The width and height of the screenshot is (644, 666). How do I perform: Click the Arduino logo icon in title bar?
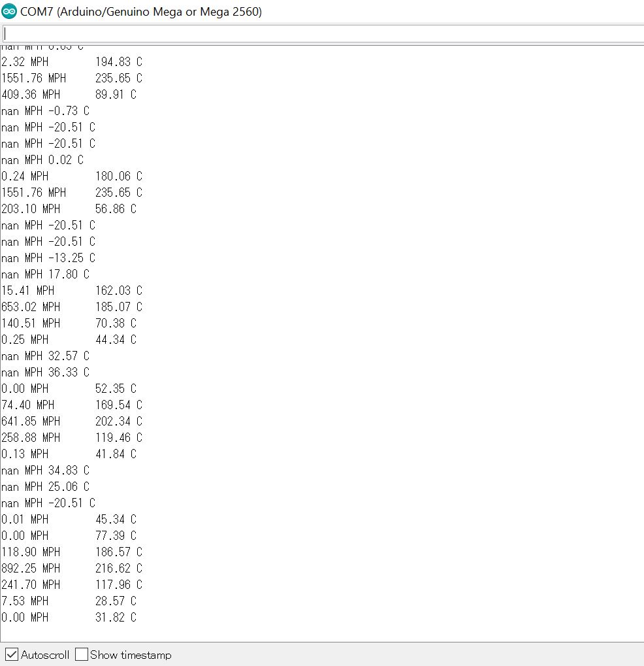9,12
